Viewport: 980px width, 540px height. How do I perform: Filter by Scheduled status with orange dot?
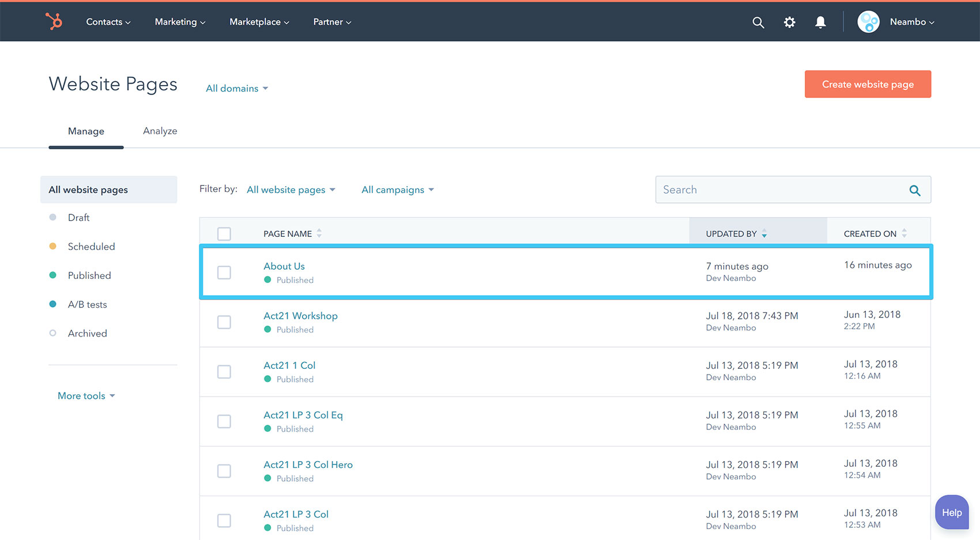(x=91, y=247)
